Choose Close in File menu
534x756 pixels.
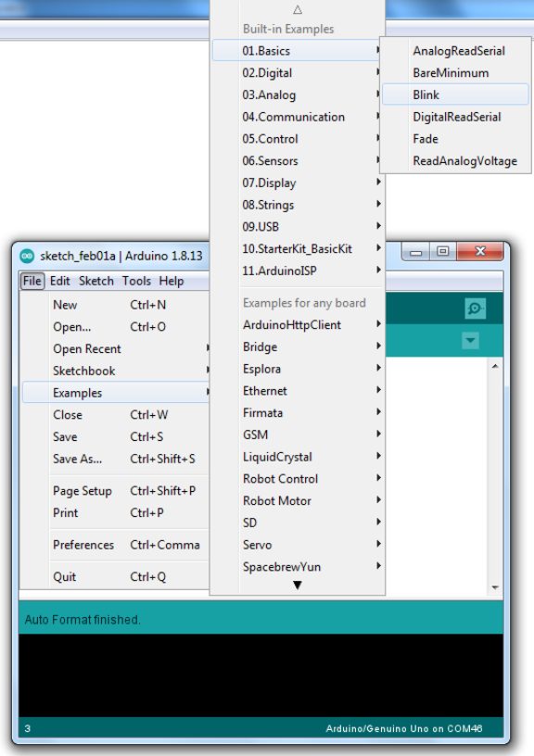[116, 415]
